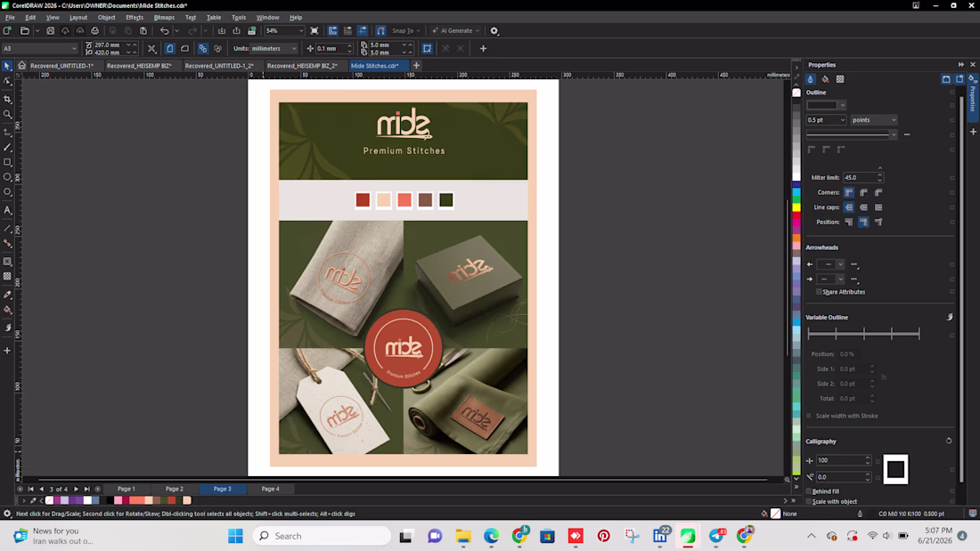
Task: Select the Outline properties icon
Action: [x=810, y=79]
